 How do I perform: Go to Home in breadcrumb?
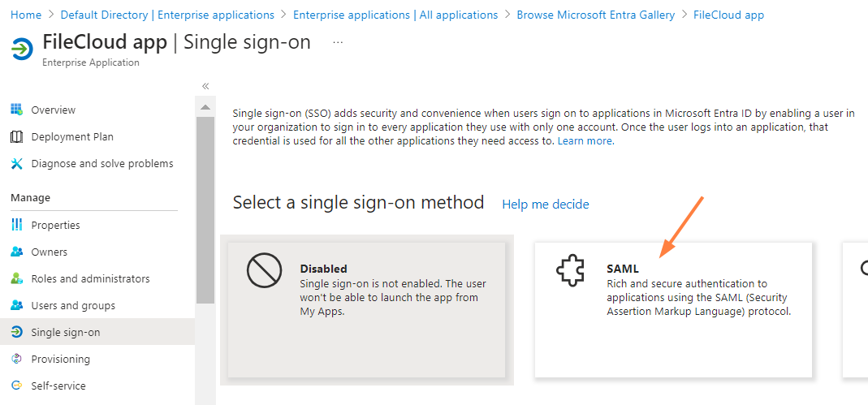coord(26,15)
